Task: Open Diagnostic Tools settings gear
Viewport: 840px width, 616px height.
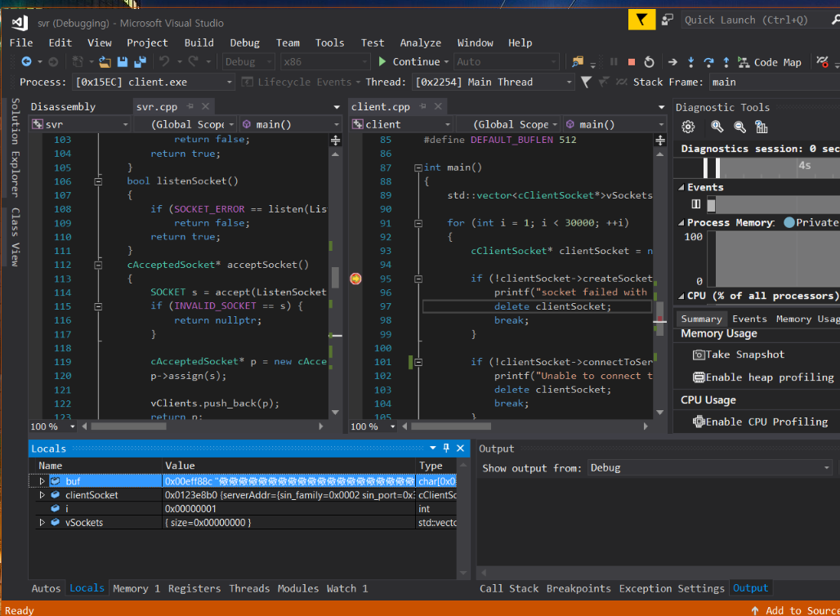Action: point(688,127)
